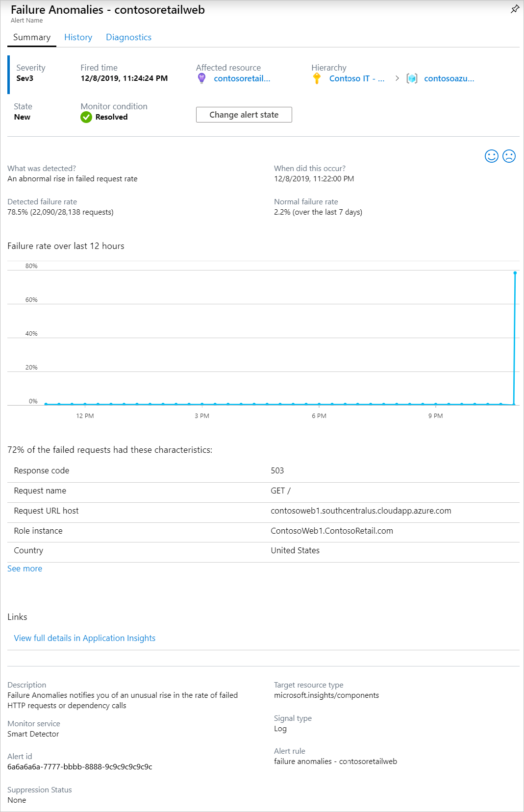The image size is (524, 812).
Task: Click the failure rate spike data point
Action: 515,273
